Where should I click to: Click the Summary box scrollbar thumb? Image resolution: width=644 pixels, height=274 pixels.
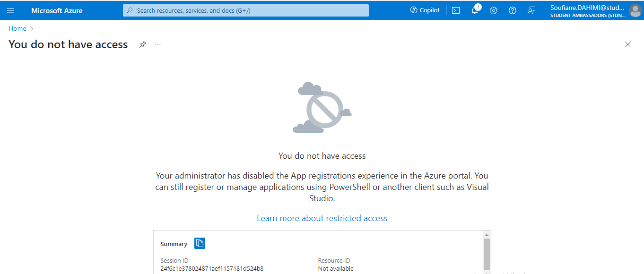point(487,254)
